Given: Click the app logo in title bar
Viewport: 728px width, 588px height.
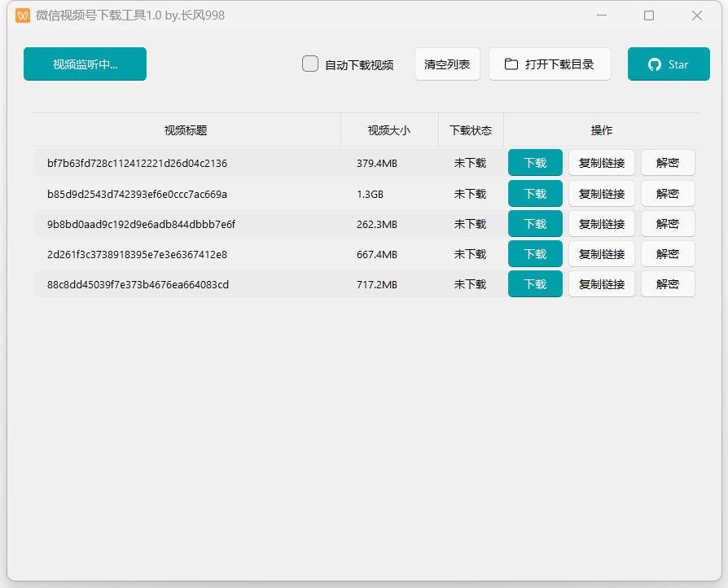Looking at the screenshot, I should tap(23, 15).
